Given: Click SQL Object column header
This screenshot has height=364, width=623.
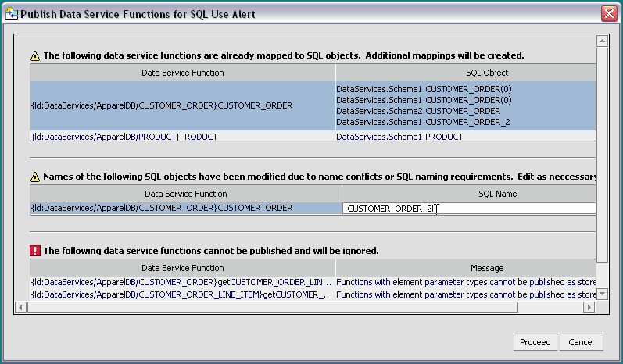Looking at the screenshot, I should tap(466, 73).
